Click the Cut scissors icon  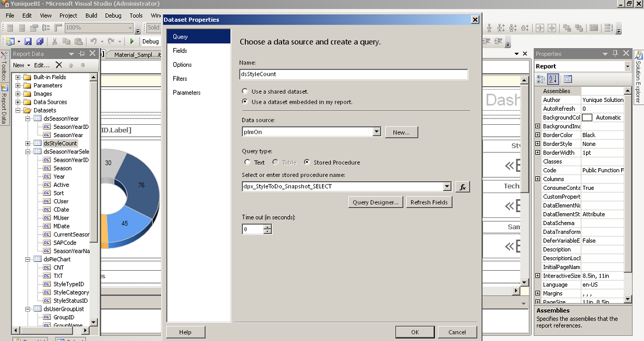[54, 42]
